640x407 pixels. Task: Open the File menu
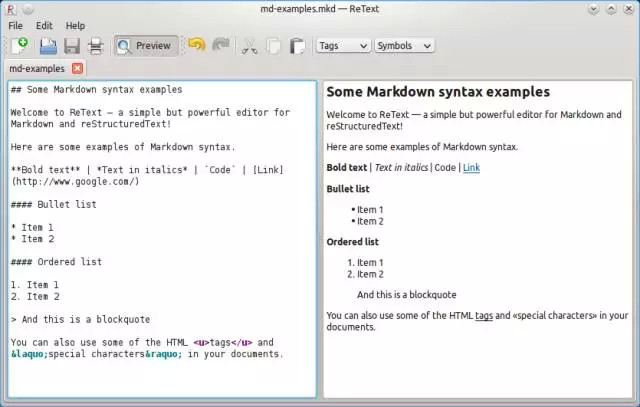(x=16, y=26)
